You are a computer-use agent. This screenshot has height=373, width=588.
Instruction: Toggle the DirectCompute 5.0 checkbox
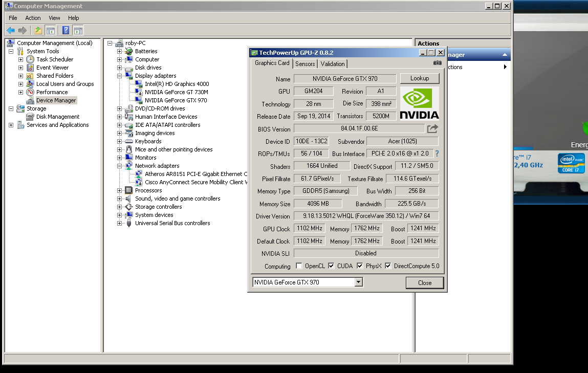click(388, 266)
